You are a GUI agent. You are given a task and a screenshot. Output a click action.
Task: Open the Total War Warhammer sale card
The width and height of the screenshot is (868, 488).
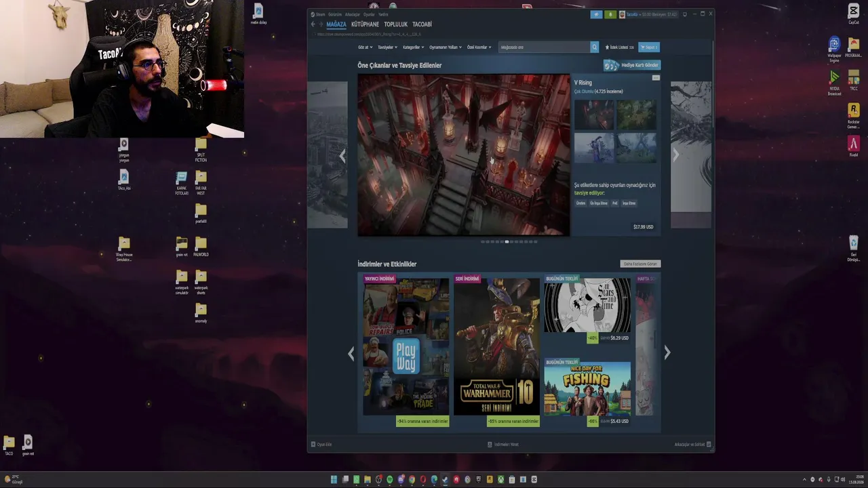pos(496,350)
